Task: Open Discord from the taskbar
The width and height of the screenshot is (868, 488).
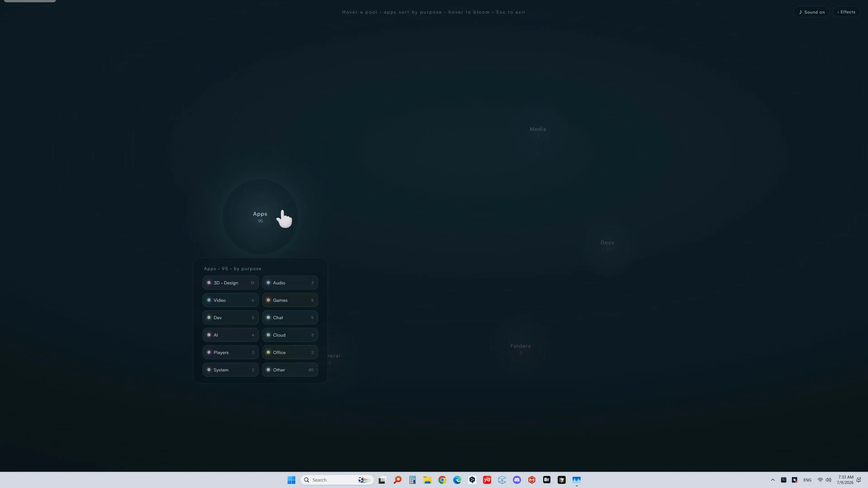Action: coord(517,480)
